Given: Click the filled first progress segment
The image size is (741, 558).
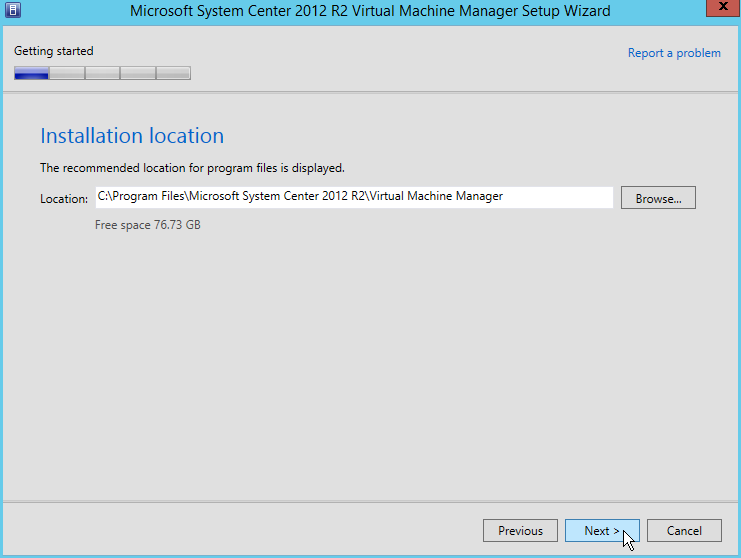Looking at the screenshot, I should pyautogui.click(x=32, y=73).
